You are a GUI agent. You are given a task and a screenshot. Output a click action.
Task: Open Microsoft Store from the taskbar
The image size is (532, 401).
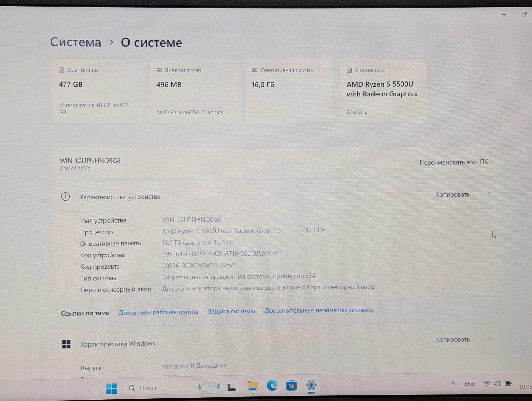coord(291,385)
